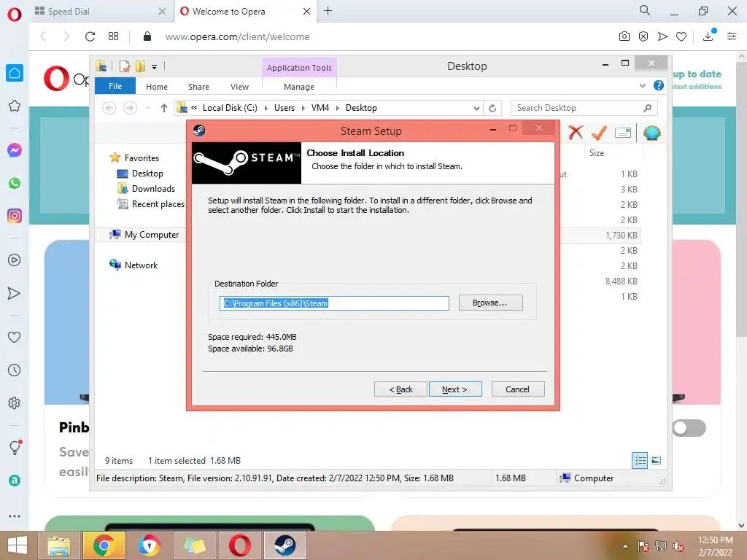Open Opera bookmarks star sidebar icon
Screen dimensions: 747x560
pos(15,106)
